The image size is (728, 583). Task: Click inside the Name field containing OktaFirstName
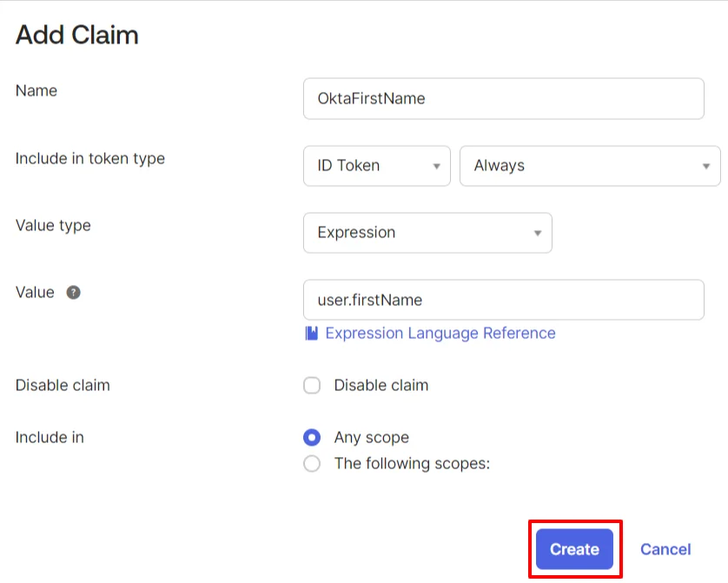click(503, 98)
